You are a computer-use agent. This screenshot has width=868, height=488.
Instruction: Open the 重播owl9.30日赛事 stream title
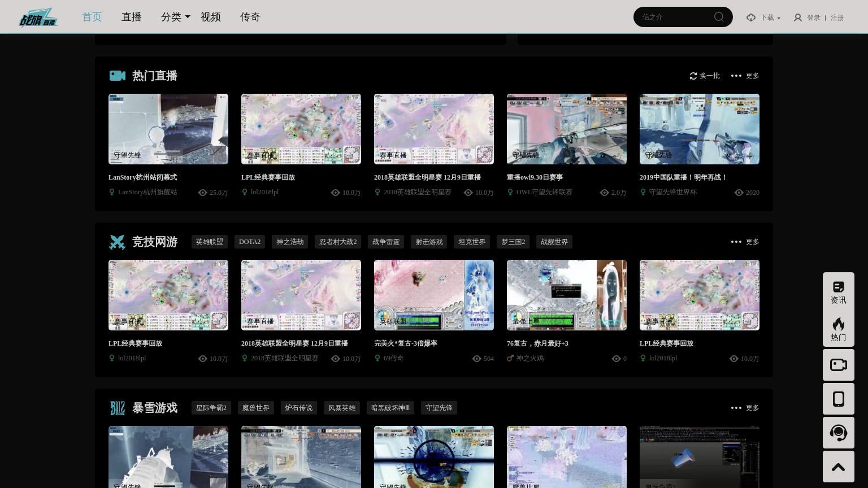[535, 177]
